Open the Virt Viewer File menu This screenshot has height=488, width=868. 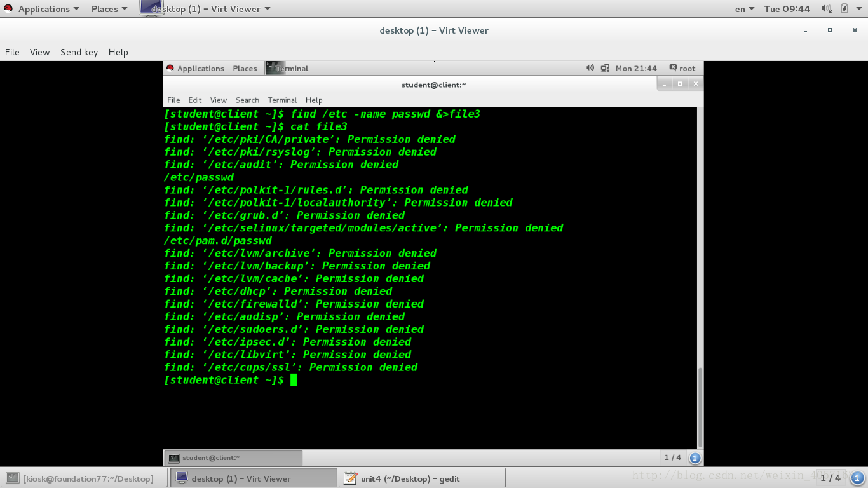pos(12,52)
